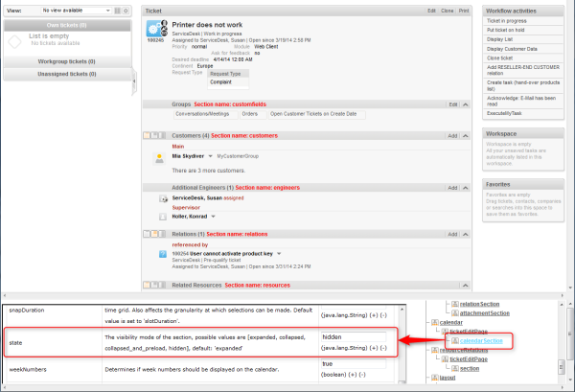
Task: Click Mia Skydiver's contact avatar icon
Action: pos(159,158)
